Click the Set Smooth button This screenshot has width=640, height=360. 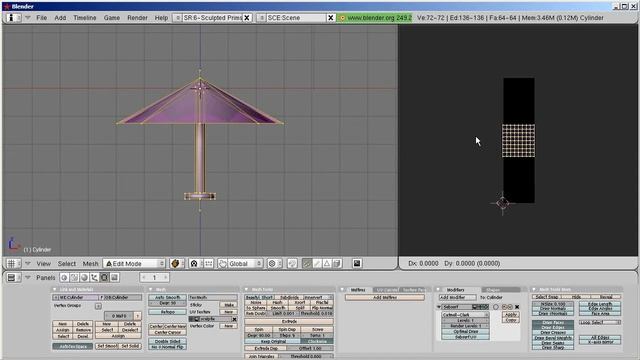tap(107, 346)
